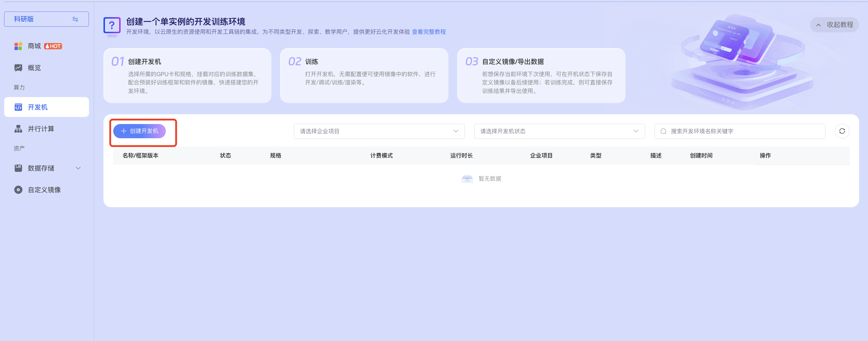868x341 pixels.
Task: Click the arrow of 请选择开发机状态
Action: pos(636,131)
